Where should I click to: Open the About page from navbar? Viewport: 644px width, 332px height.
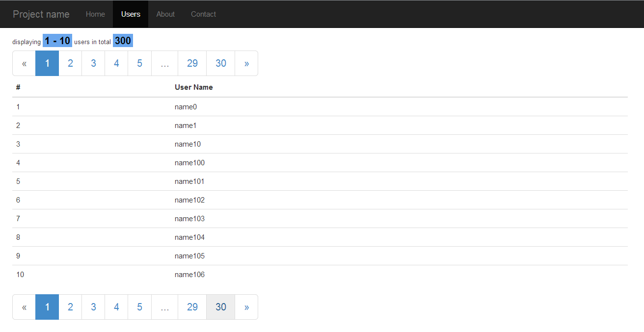click(x=165, y=14)
